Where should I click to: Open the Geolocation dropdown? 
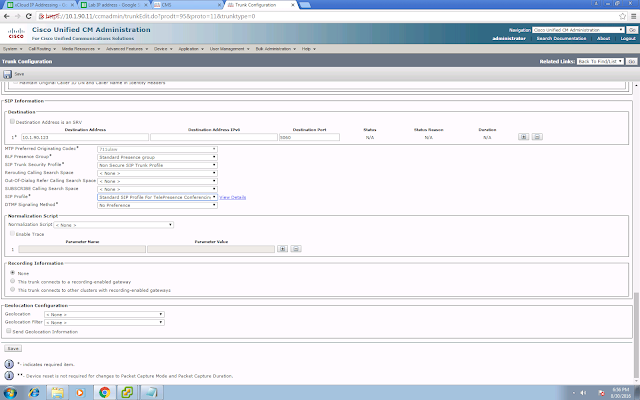[x=104, y=314]
